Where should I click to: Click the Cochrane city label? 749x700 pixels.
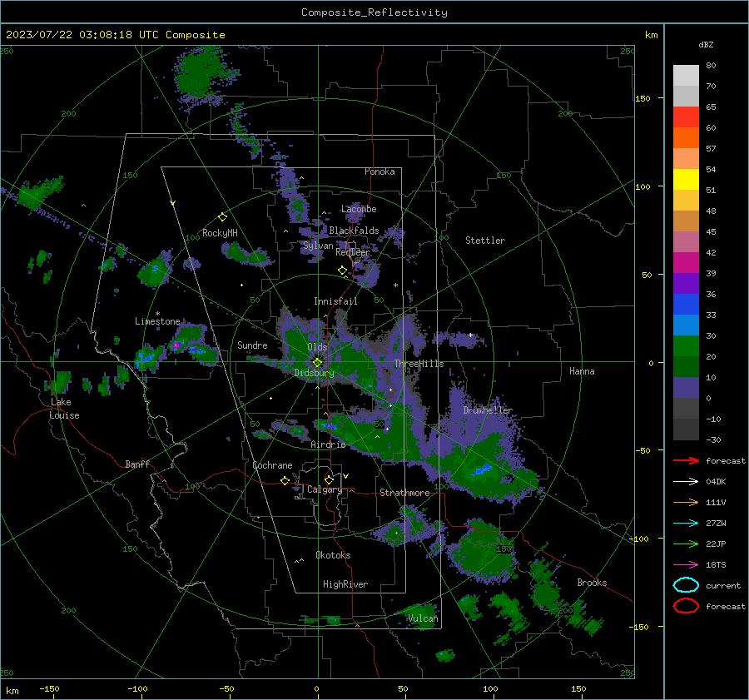coord(272,465)
